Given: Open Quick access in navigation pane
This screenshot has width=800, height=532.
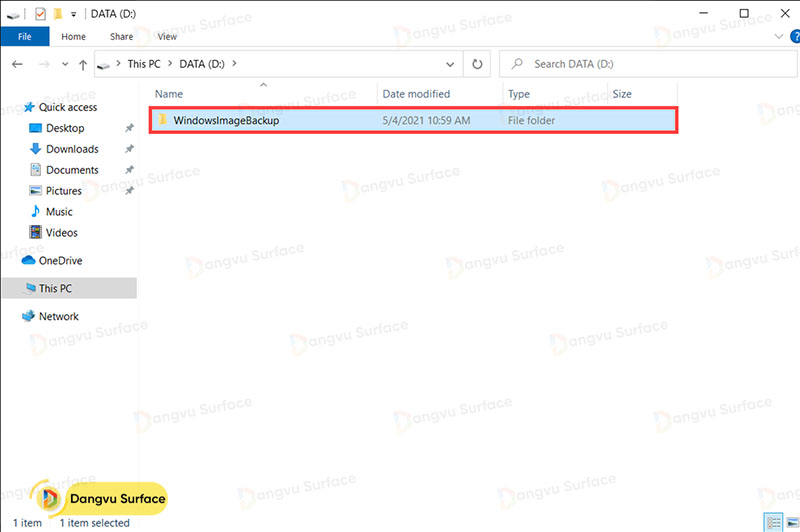Looking at the screenshot, I should click(68, 107).
